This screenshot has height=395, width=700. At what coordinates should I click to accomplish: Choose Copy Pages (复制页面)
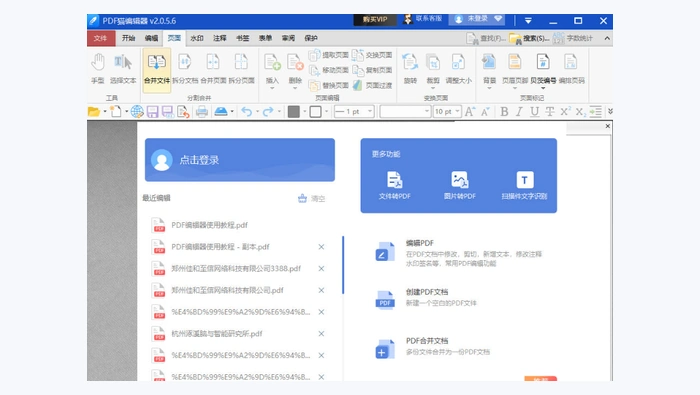pyautogui.click(x=372, y=70)
